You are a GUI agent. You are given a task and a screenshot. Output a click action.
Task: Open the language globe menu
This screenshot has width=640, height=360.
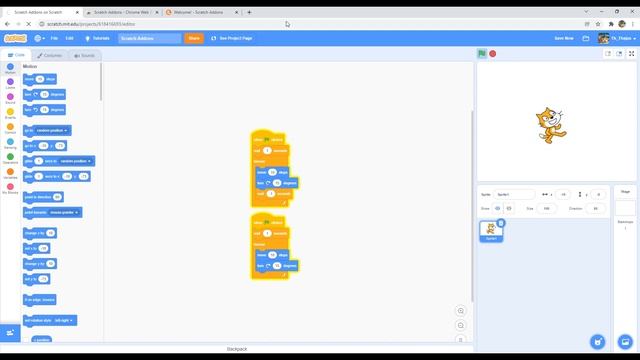[40, 38]
